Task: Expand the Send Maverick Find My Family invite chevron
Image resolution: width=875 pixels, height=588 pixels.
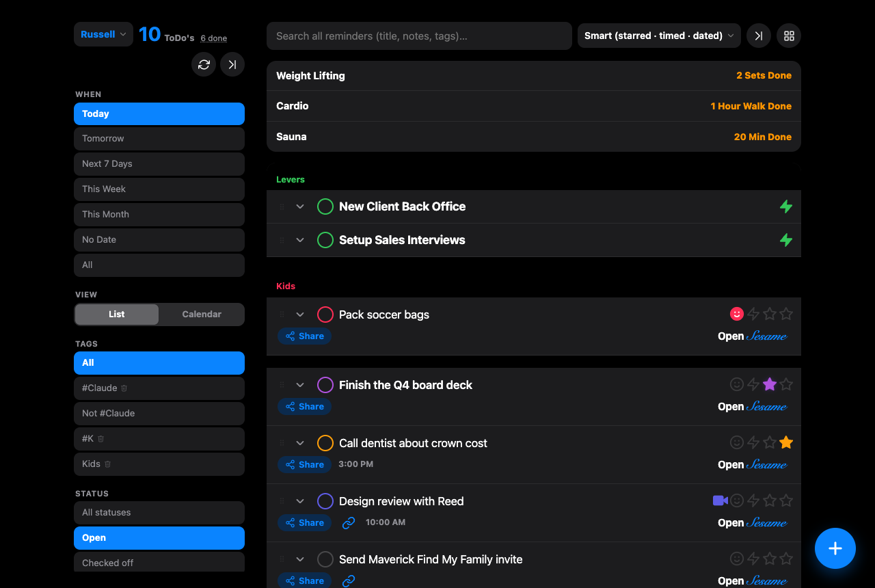Action: [x=300, y=559]
